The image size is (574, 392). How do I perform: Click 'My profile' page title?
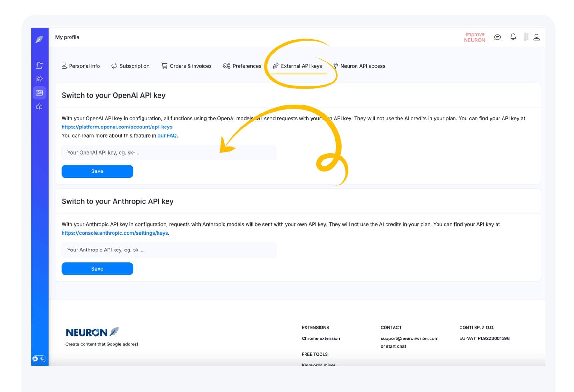[67, 37]
